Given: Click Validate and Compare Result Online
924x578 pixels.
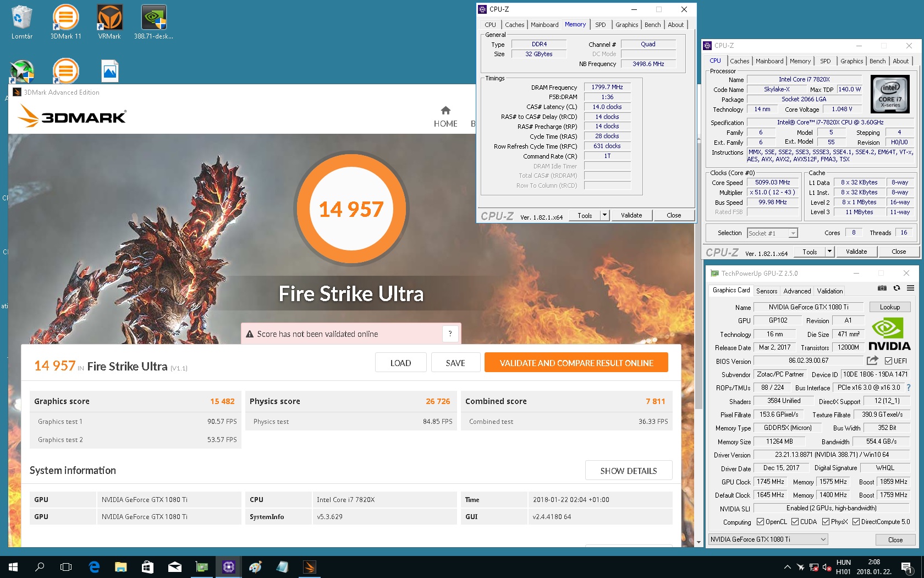Looking at the screenshot, I should click(576, 363).
